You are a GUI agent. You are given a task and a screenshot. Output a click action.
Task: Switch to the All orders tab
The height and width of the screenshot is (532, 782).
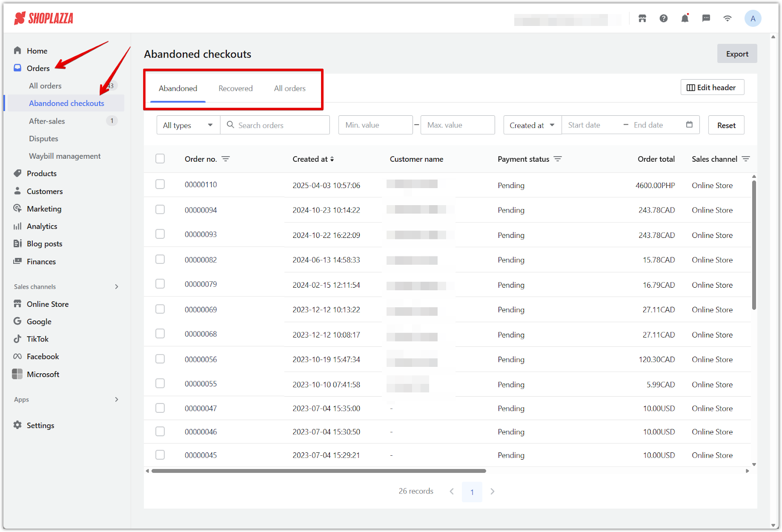(290, 88)
